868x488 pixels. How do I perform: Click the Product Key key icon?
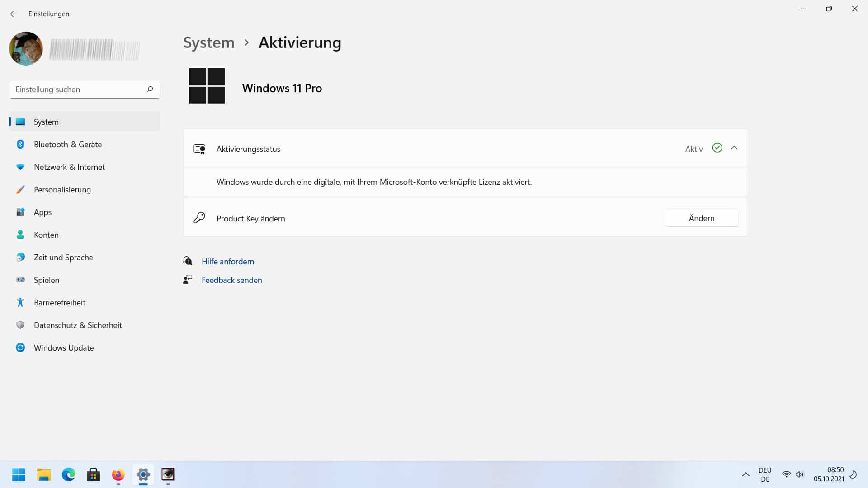coord(199,218)
